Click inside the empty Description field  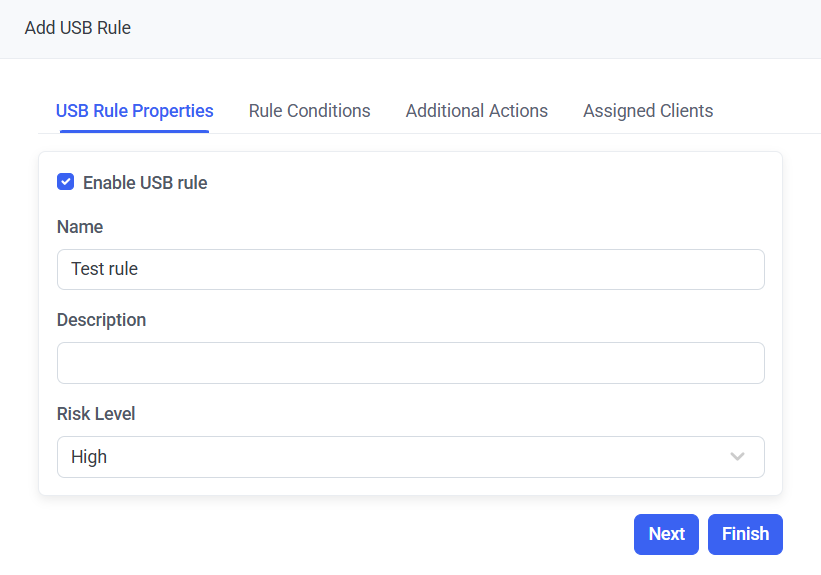[410, 363]
